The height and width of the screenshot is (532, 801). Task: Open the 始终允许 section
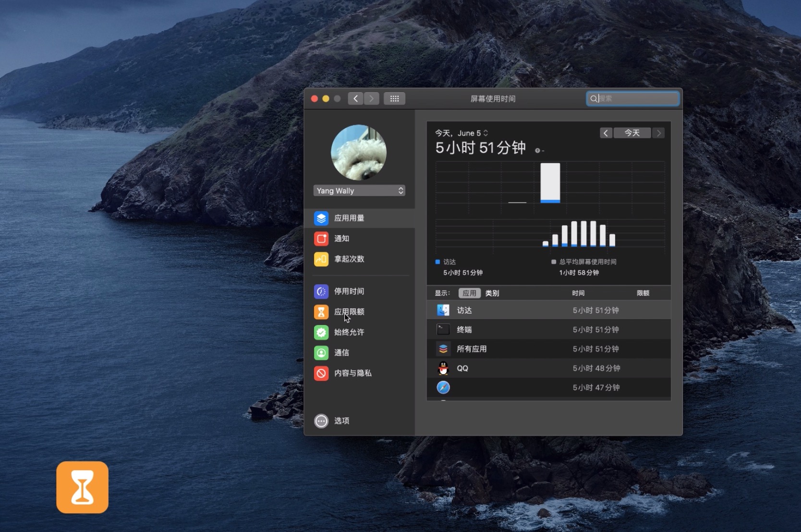point(348,332)
